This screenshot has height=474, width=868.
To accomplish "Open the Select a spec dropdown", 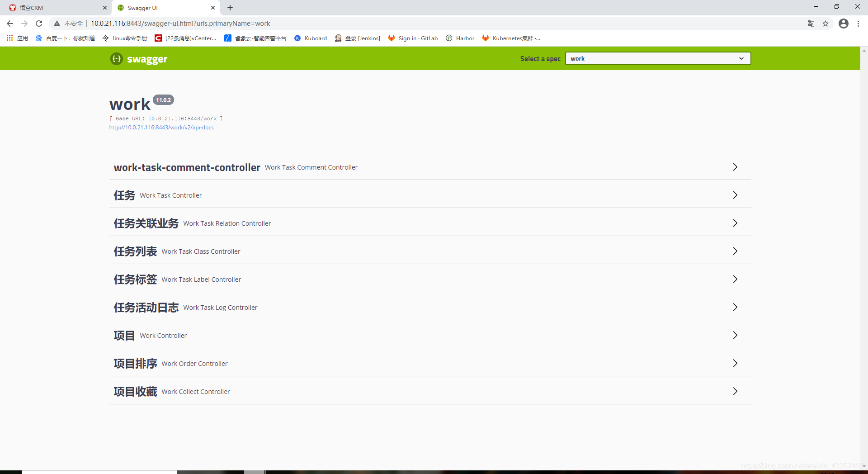I will 658,58.
